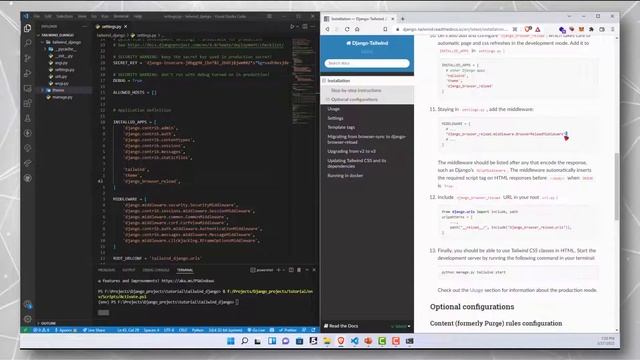Open the browser extensions puzzle icon
Image resolution: width=640 pixels, height=360 pixels.
click(591, 29)
